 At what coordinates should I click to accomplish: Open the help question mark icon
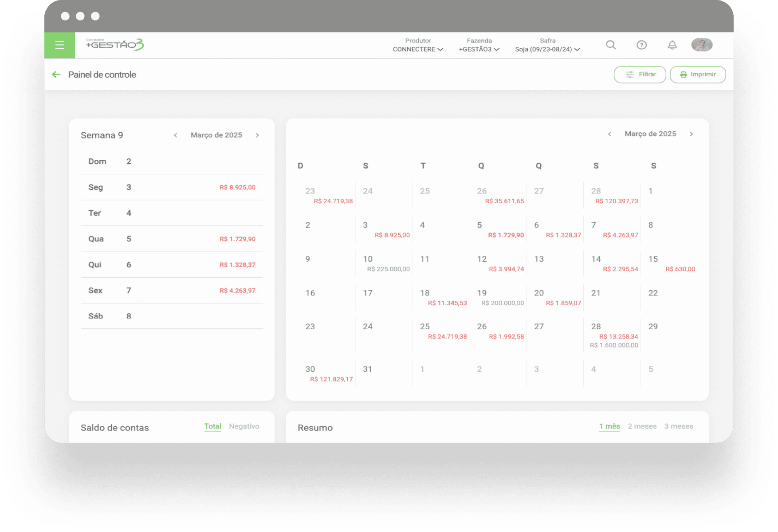[641, 45]
